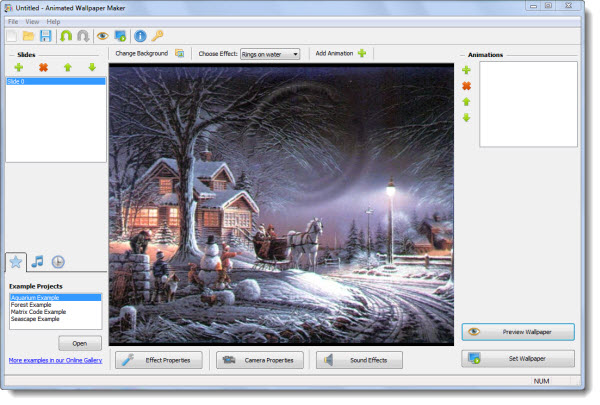Click the monitor set-wallpaper toolbar icon

120,36
